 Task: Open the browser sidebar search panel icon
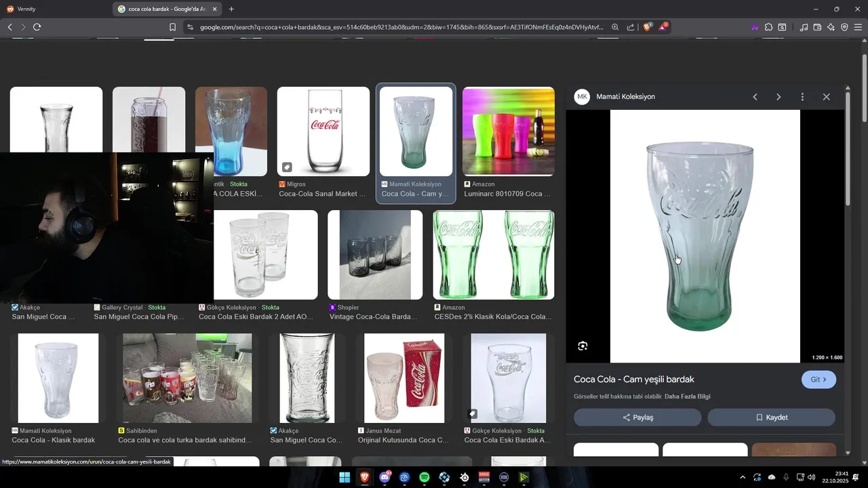tap(782, 27)
